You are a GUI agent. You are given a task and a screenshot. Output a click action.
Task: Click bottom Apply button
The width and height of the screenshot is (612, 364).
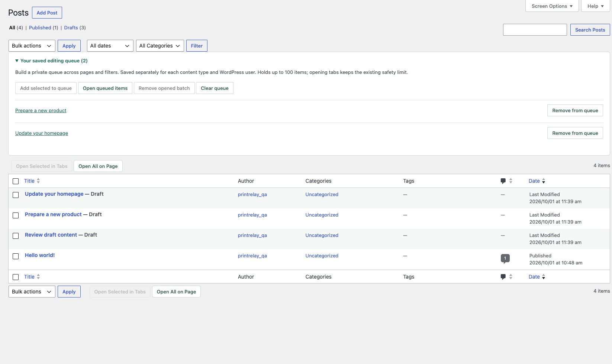[x=69, y=292]
